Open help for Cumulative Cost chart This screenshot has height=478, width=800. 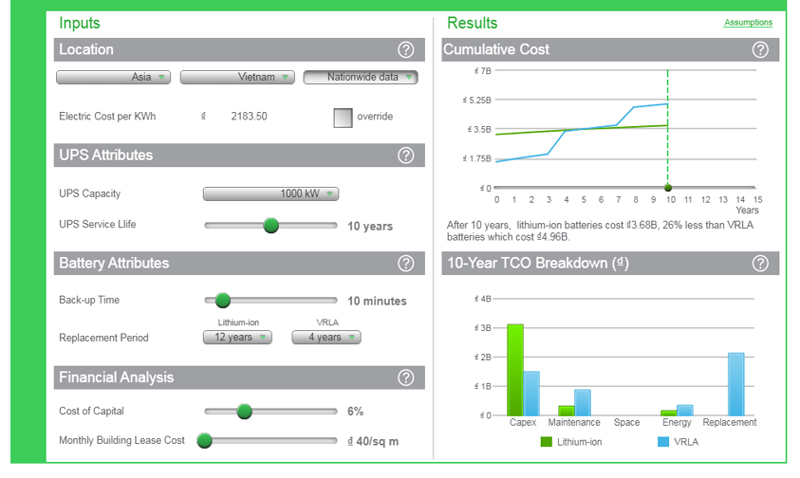pos(760,50)
